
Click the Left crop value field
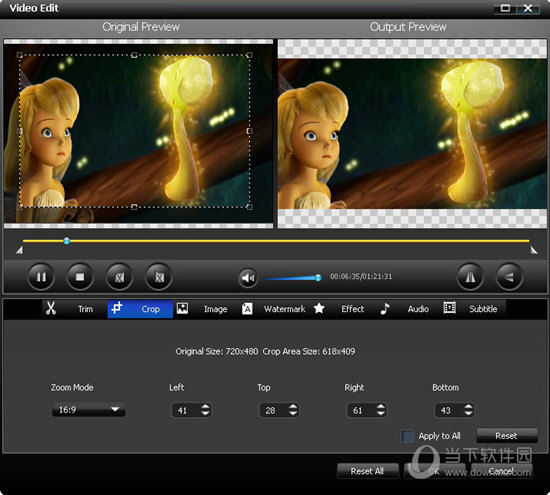point(186,410)
